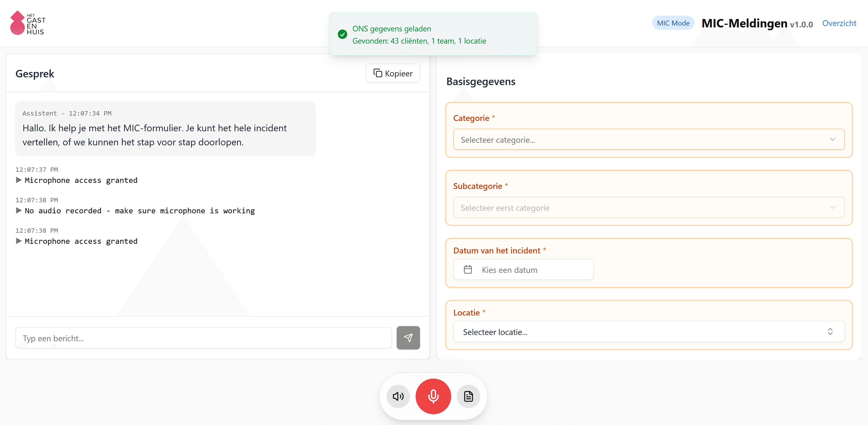The height and width of the screenshot is (425, 868).
Task: Click the green checkmark notification icon
Action: [342, 34]
